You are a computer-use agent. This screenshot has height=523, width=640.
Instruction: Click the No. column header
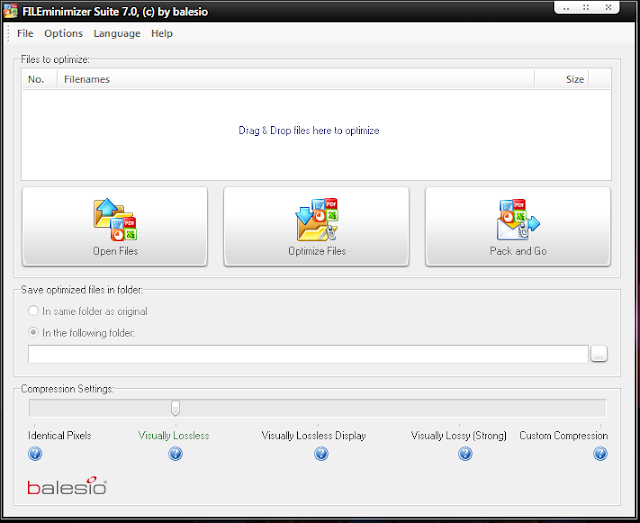(x=40, y=79)
